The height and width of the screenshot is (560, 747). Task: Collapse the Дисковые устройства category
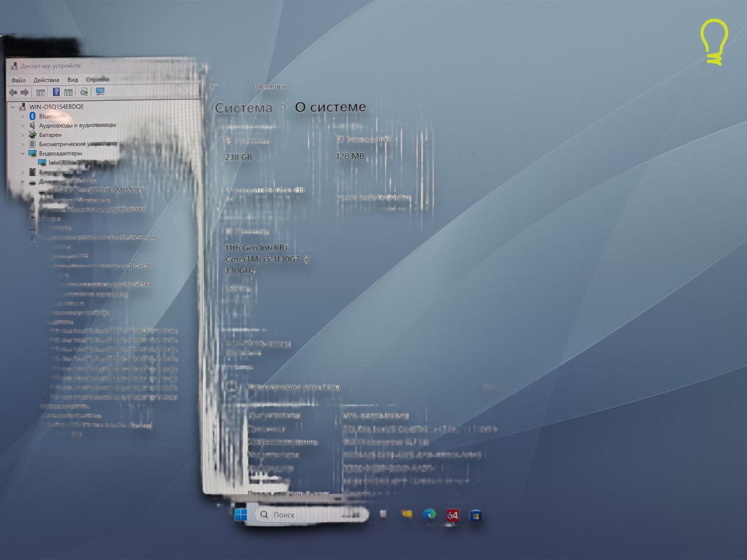tap(23, 181)
